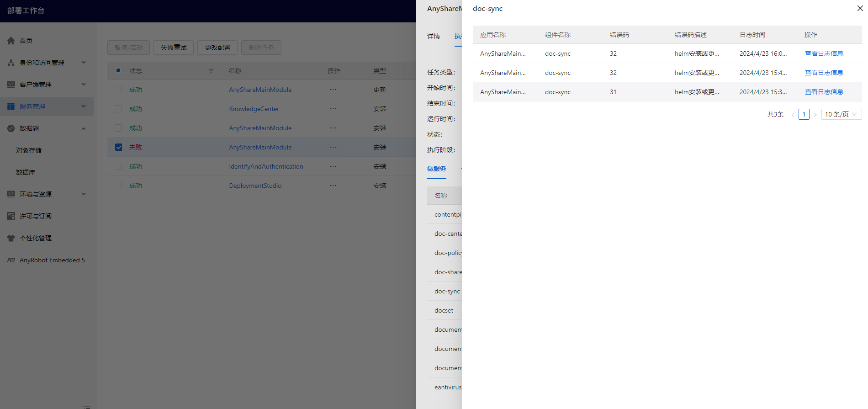Click the 服务管理 sidebar icon
Image resolution: width=868 pixels, height=409 pixels.
[x=11, y=106]
